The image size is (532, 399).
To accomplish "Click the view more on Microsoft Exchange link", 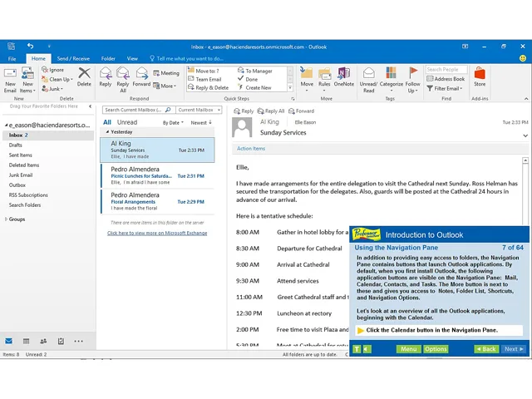I will (x=157, y=233).
